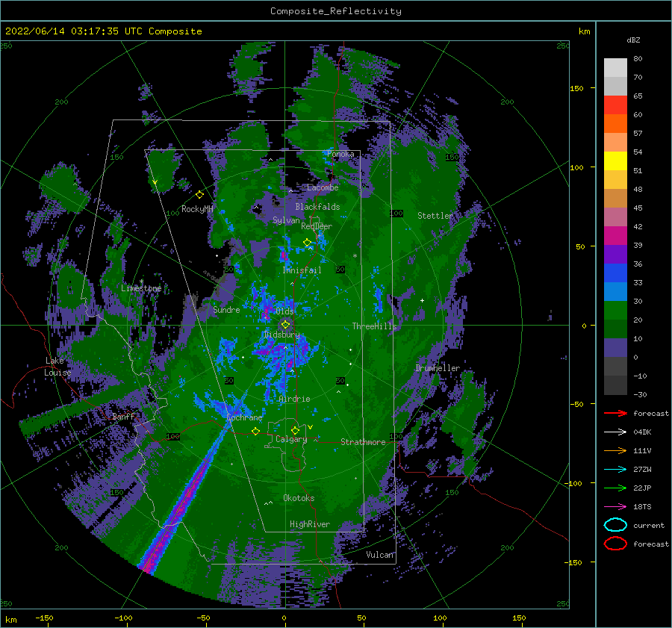This screenshot has width=672, height=628.
Task: Click the RockyMH label
Action: pos(197,209)
